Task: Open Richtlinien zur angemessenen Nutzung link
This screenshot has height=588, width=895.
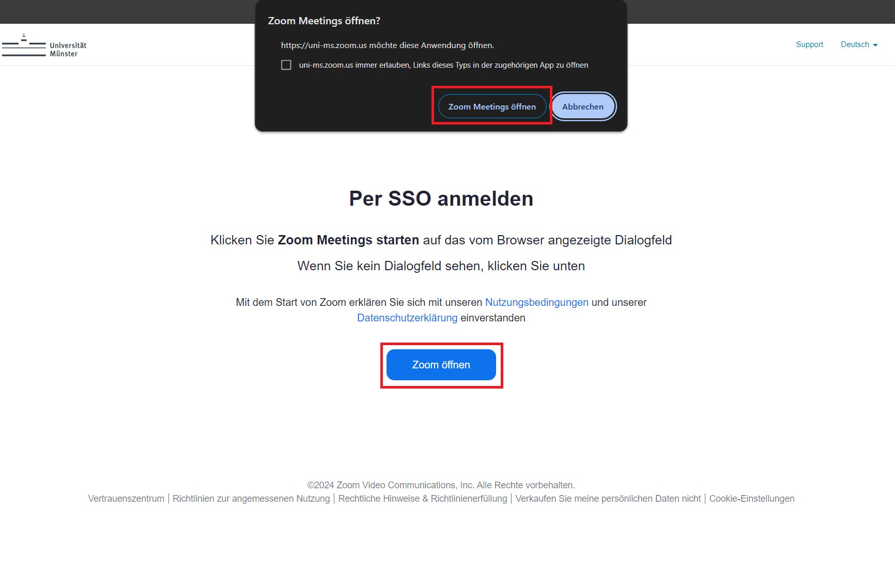Action: pyautogui.click(x=251, y=499)
